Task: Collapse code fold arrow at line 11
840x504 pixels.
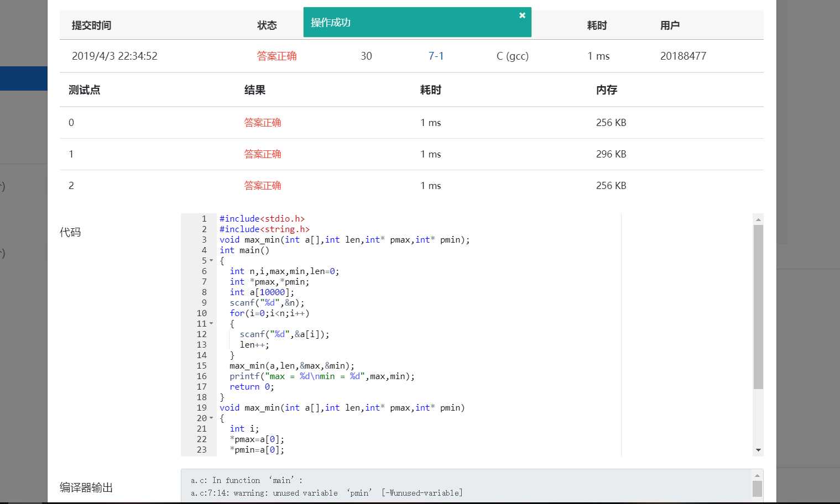Action: [x=211, y=324]
